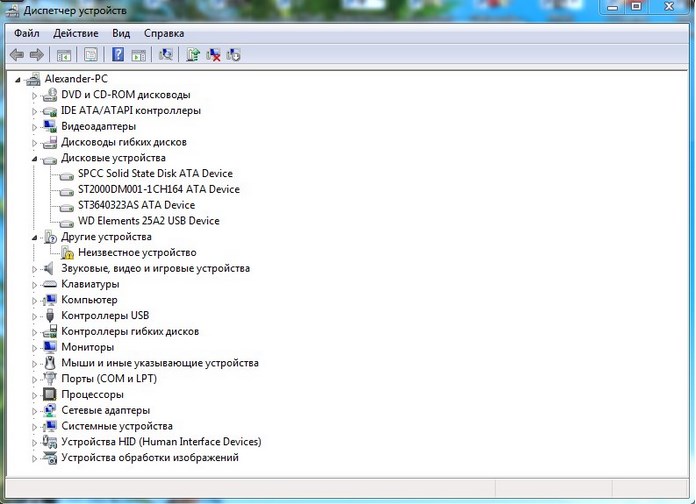Click the Дисководы гибких дисков floppy icon

[50, 142]
